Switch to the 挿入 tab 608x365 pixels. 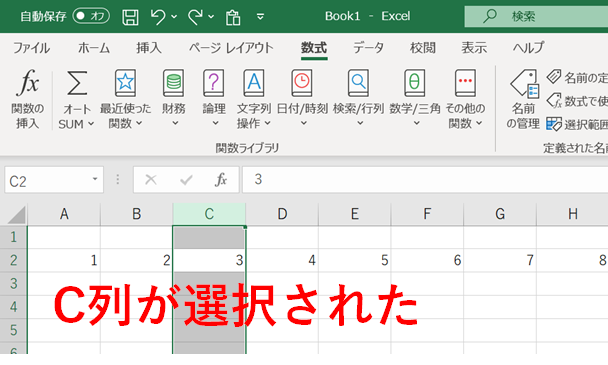point(149,48)
